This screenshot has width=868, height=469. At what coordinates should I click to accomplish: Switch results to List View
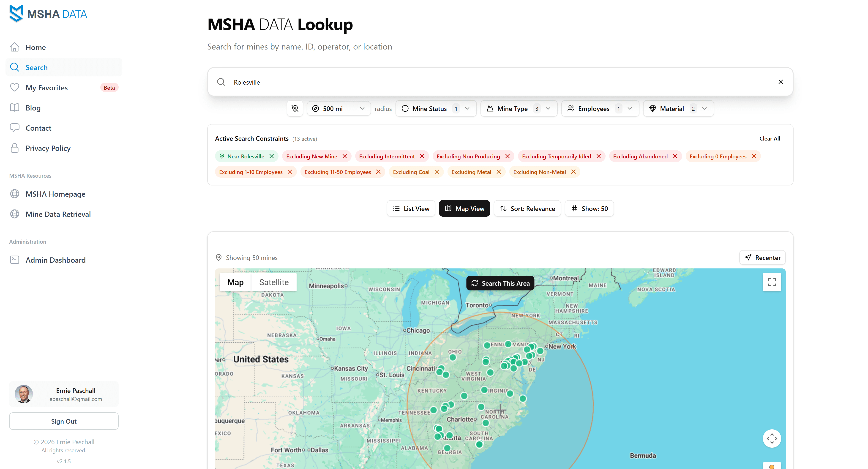pos(411,208)
